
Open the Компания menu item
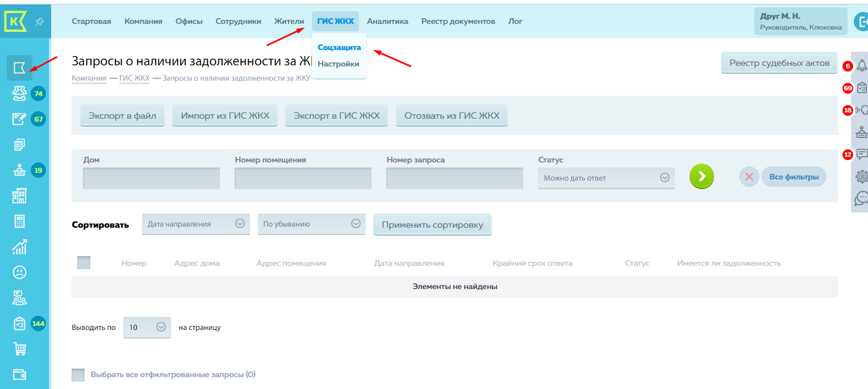coord(143,21)
